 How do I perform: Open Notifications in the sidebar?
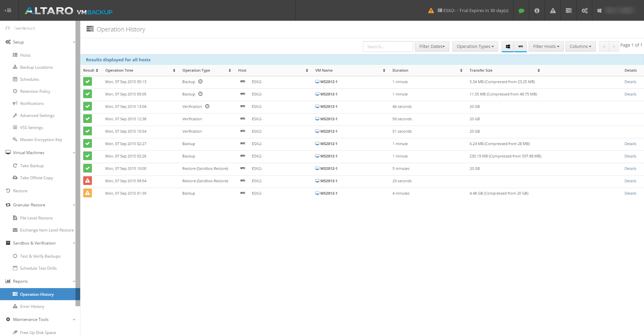[x=32, y=104]
